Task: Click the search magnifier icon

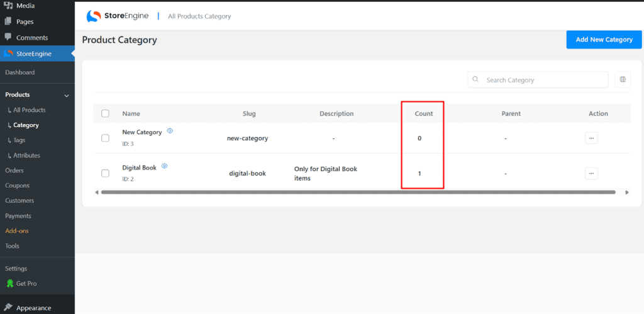Action: click(475, 80)
